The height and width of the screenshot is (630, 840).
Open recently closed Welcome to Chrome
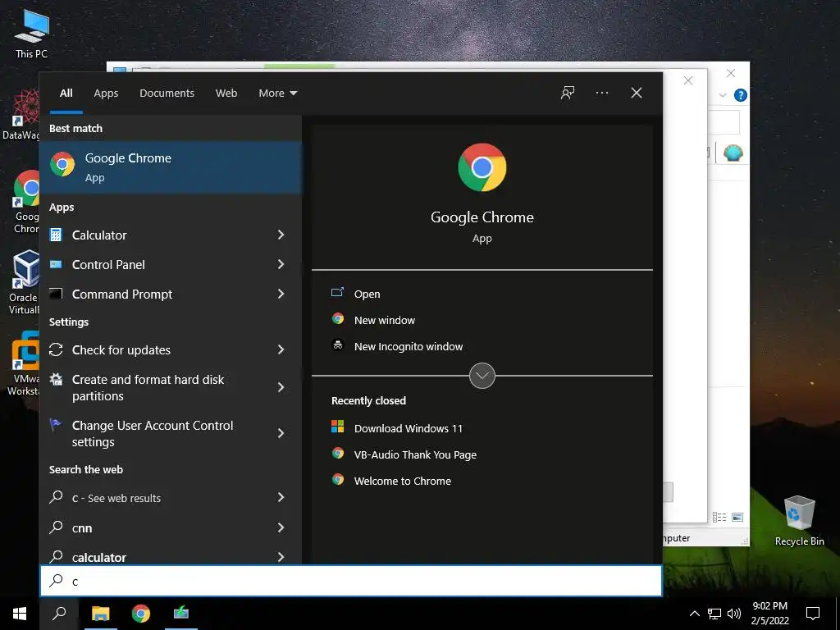point(402,481)
